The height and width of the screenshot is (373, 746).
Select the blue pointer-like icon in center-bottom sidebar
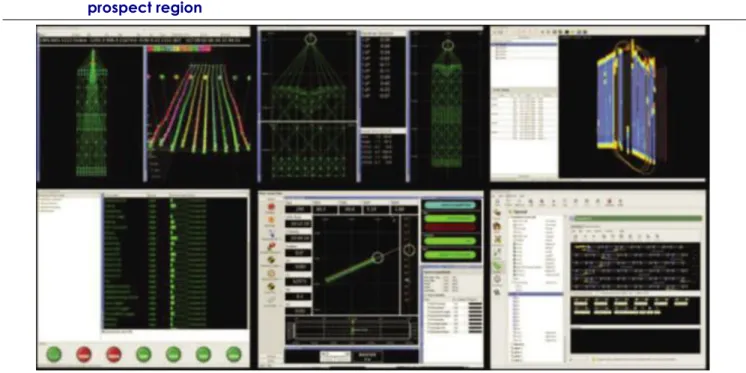(x=272, y=234)
